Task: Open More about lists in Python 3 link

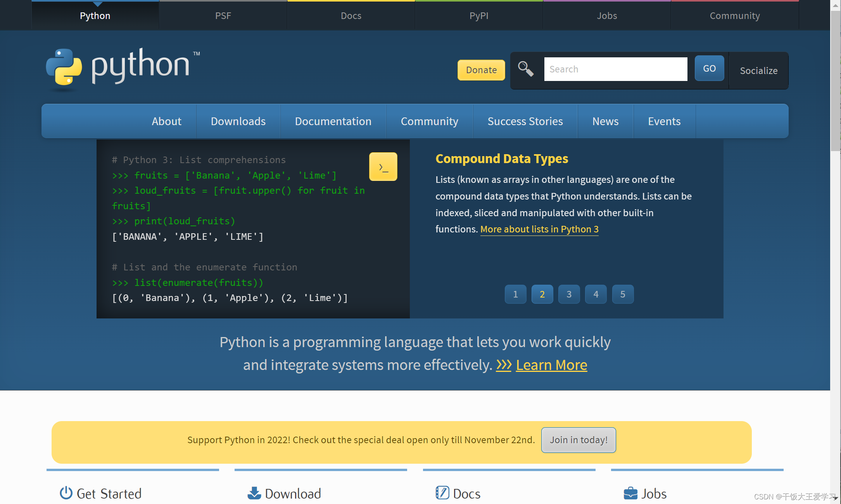Action: tap(539, 229)
